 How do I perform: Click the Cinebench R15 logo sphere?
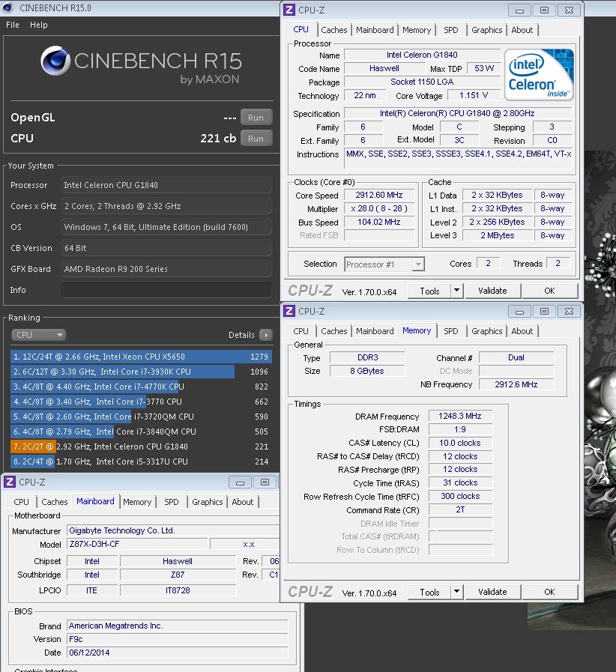[55, 61]
